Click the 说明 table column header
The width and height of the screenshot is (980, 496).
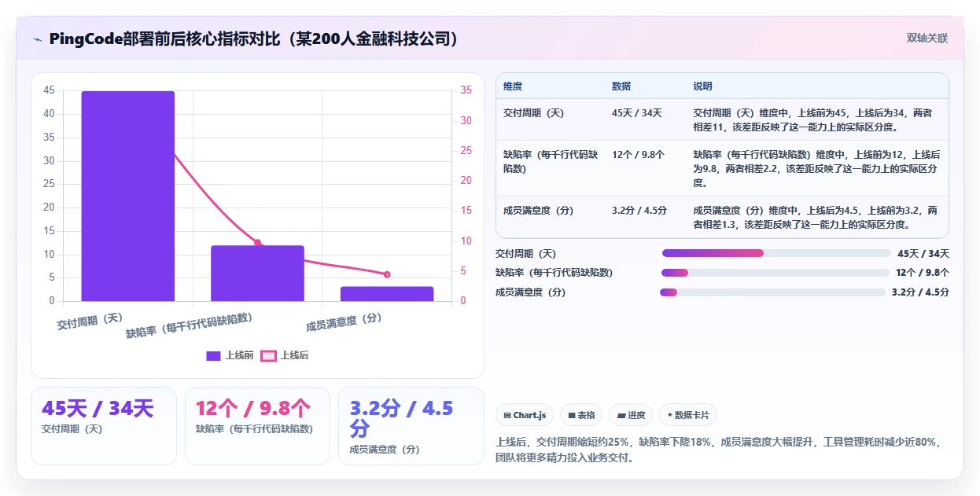click(x=702, y=86)
